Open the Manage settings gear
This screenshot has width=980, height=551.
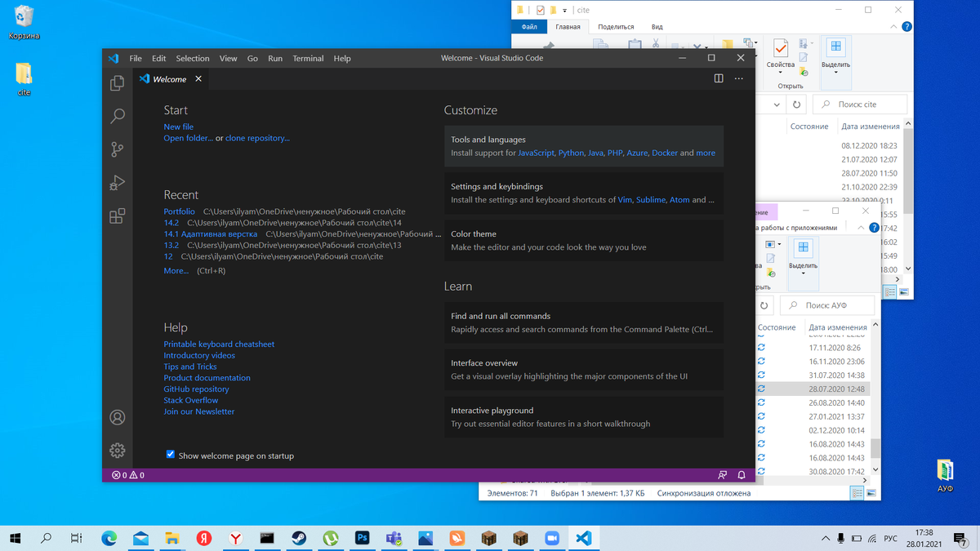[117, 450]
